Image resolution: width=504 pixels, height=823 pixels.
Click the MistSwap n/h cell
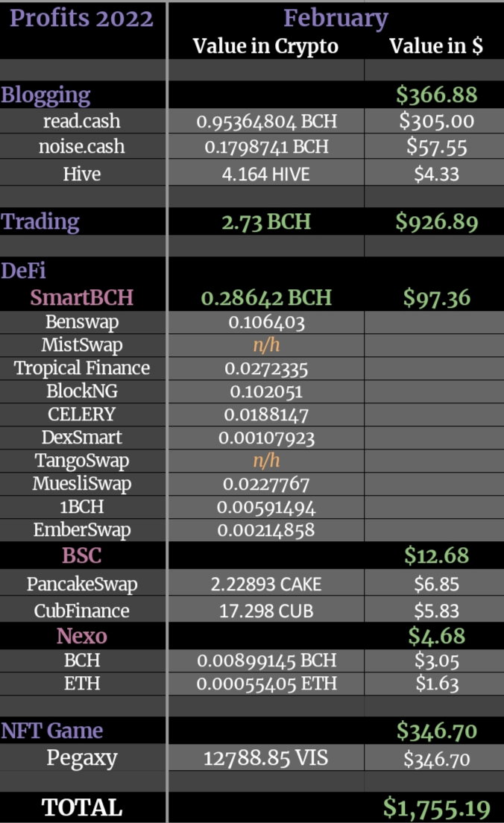pyautogui.click(x=266, y=345)
